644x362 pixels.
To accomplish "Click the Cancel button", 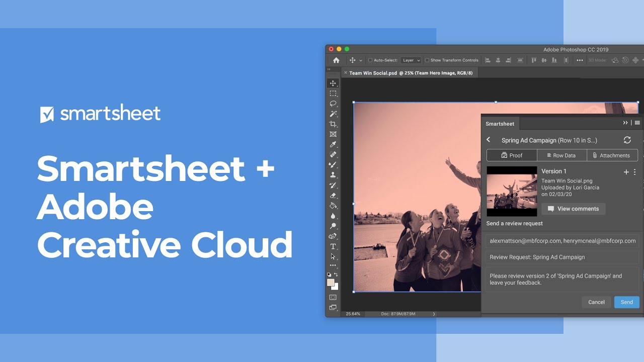I will (x=596, y=302).
